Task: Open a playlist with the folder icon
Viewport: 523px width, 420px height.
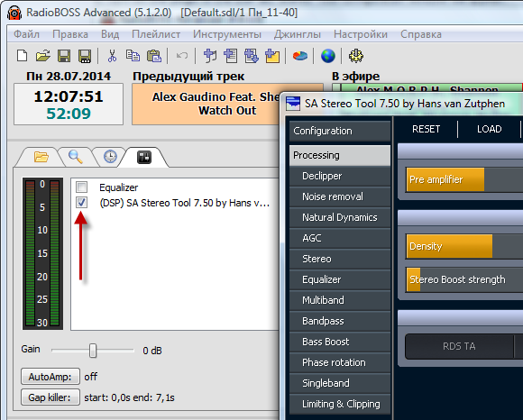Action: pos(43,56)
